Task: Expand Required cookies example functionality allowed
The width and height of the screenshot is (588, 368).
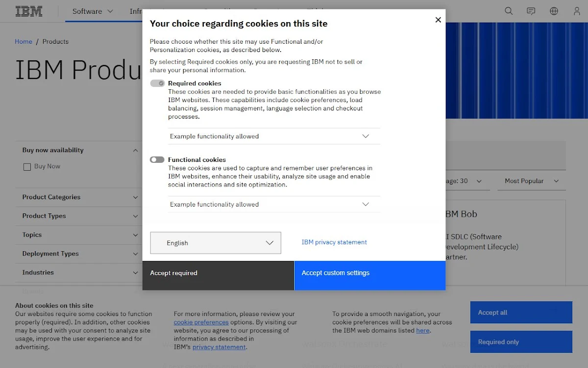Action: point(274,136)
